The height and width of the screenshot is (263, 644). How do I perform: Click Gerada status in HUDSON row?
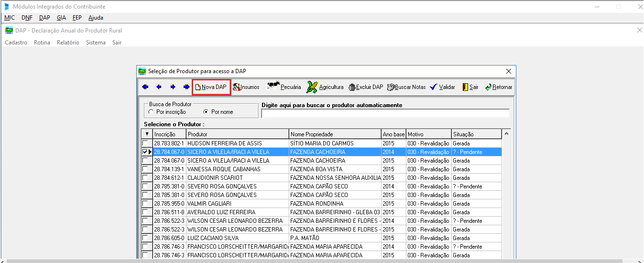(x=477, y=143)
